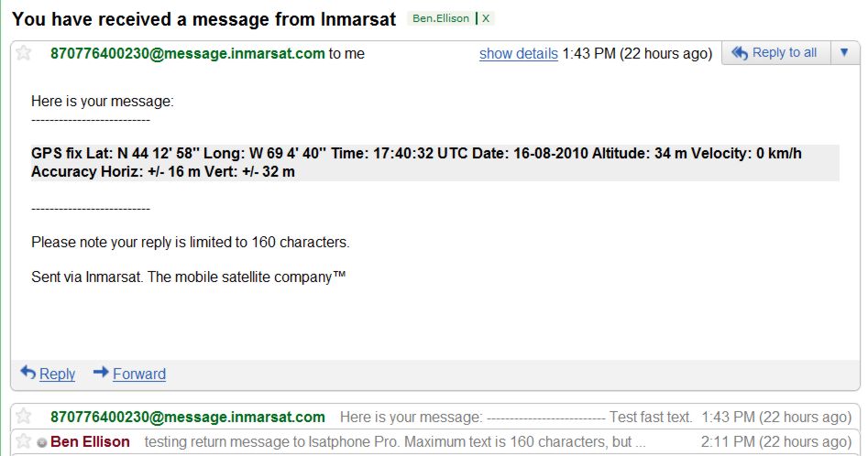The image size is (868, 456).
Task: Click the conversation subject title
Action: [203, 19]
